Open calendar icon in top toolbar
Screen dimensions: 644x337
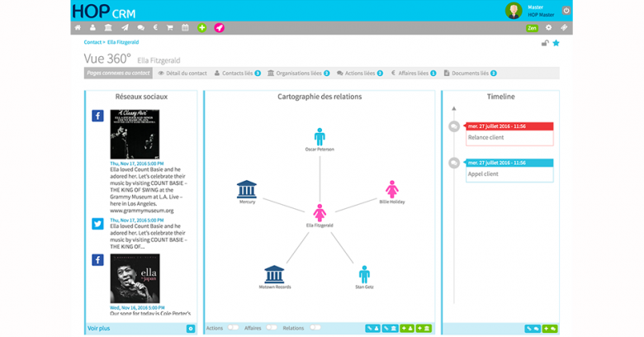point(186,27)
